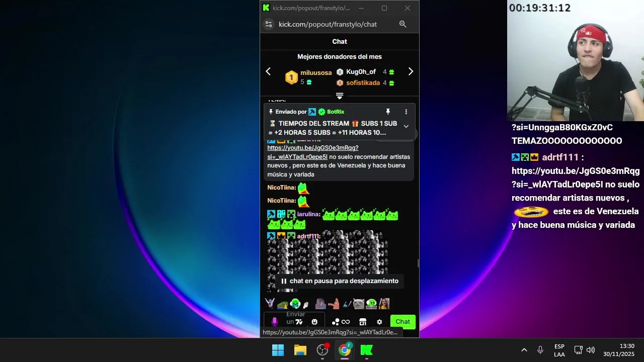Select the teal brush quick emote
This screenshot has width=644, height=362.
347,304
